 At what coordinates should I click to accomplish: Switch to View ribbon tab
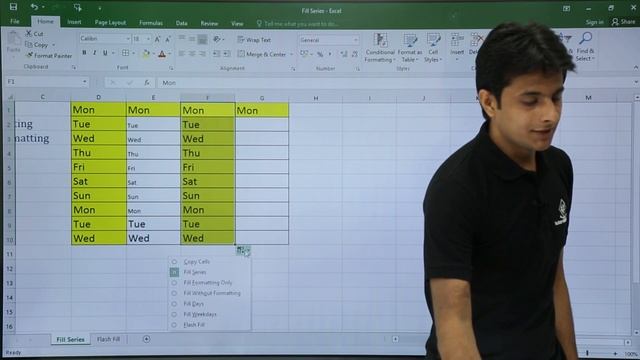pyautogui.click(x=237, y=24)
